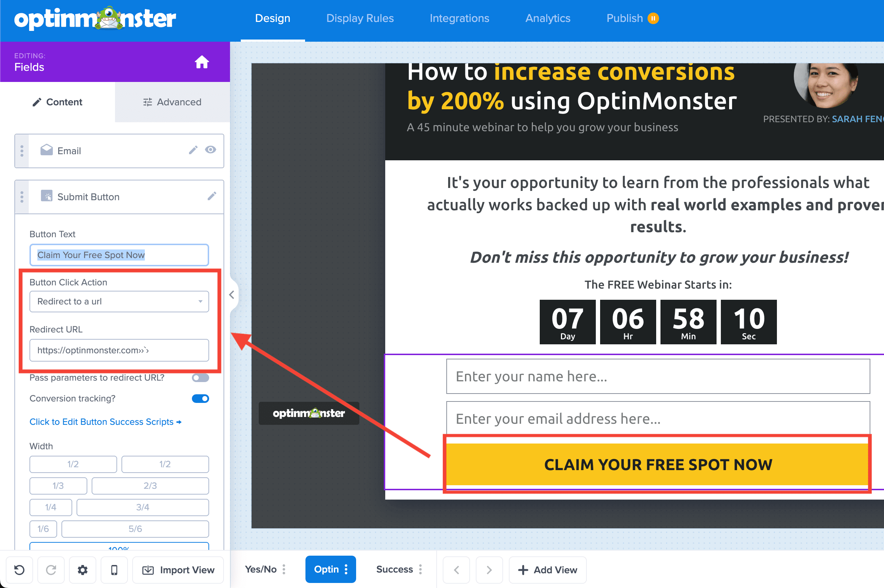Click the previous view arrow button

point(456,570)
